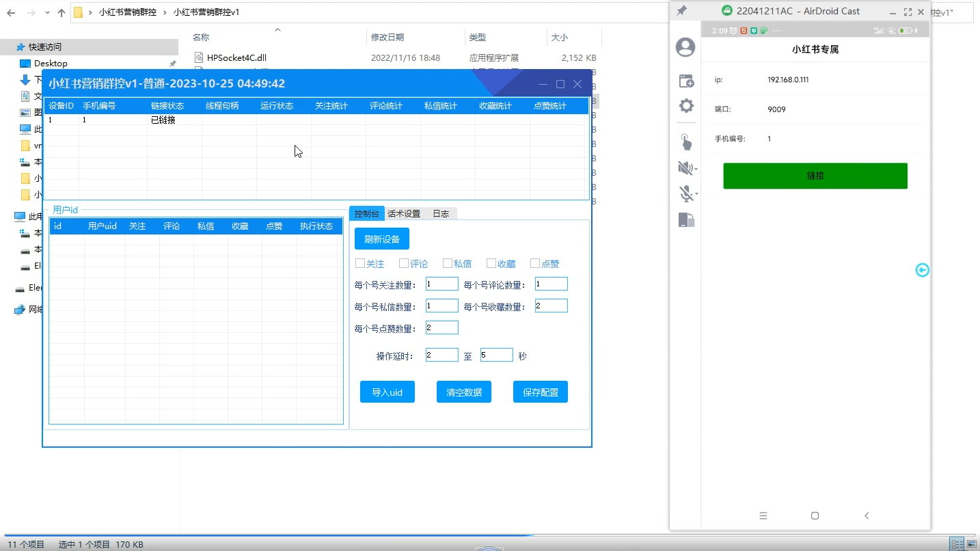Unmute the crossed-out speaker icon
980x551 pixels.
click(684, 168)
